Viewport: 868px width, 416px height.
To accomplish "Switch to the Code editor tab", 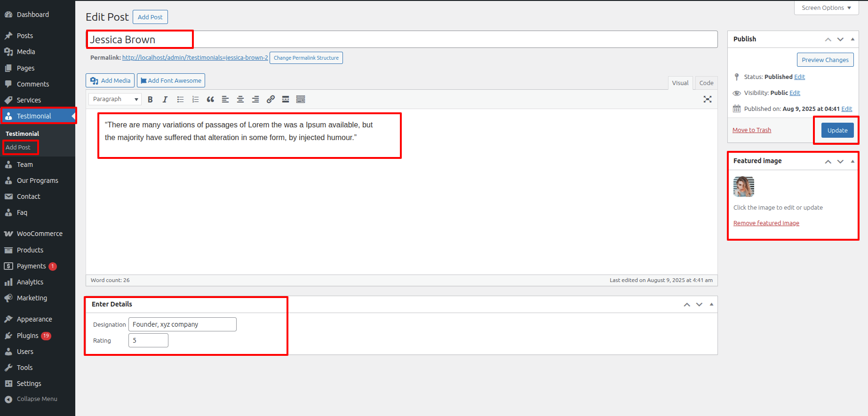I will 706,83.
